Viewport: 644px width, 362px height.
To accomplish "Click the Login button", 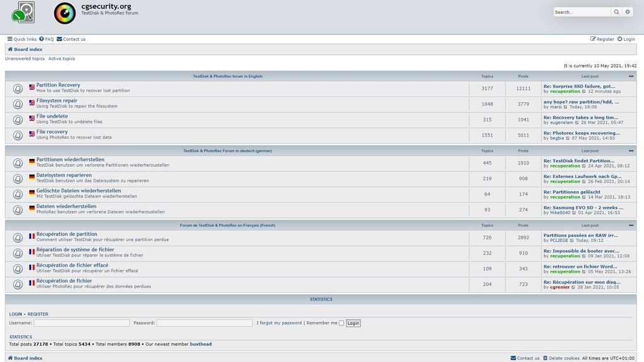I will click(353, 322).
